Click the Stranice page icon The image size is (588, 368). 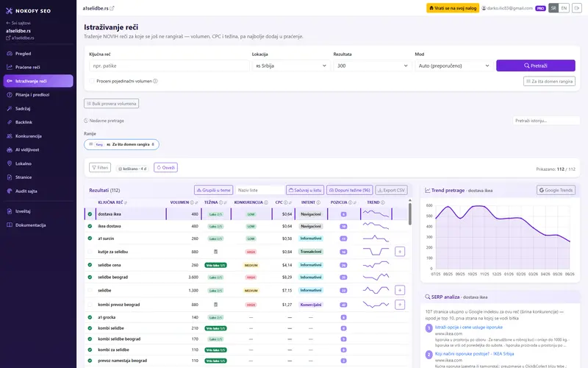10,177
